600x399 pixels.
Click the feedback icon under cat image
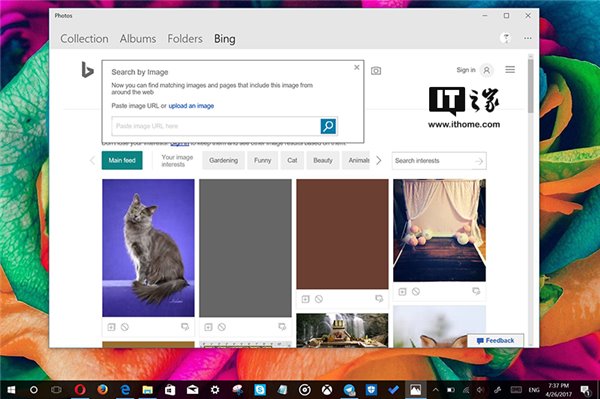click(x=185, y=327)
